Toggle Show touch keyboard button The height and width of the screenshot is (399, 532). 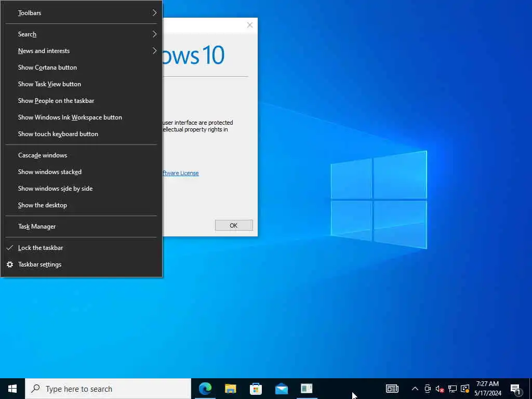tap(81, 134)
